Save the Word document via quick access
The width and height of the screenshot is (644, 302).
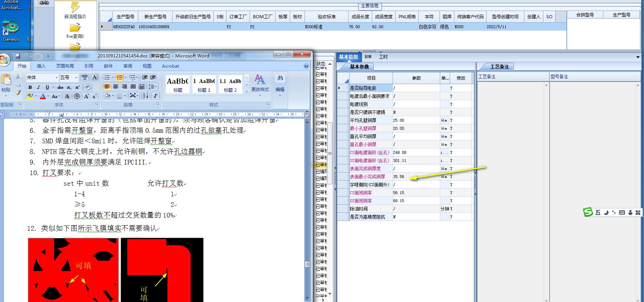coord(18,56)
